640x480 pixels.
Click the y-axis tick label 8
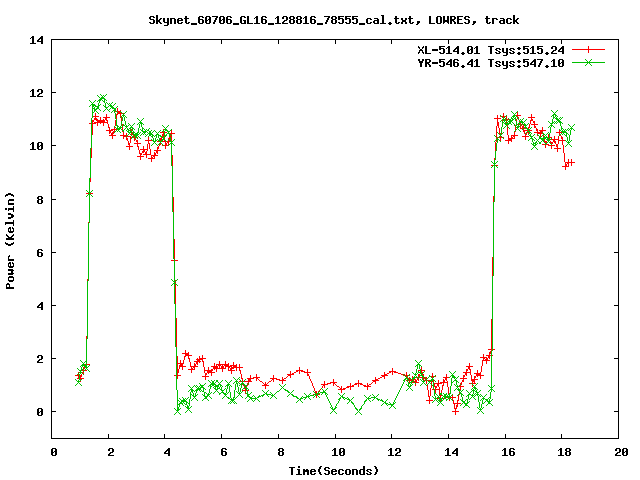[40, 200]
